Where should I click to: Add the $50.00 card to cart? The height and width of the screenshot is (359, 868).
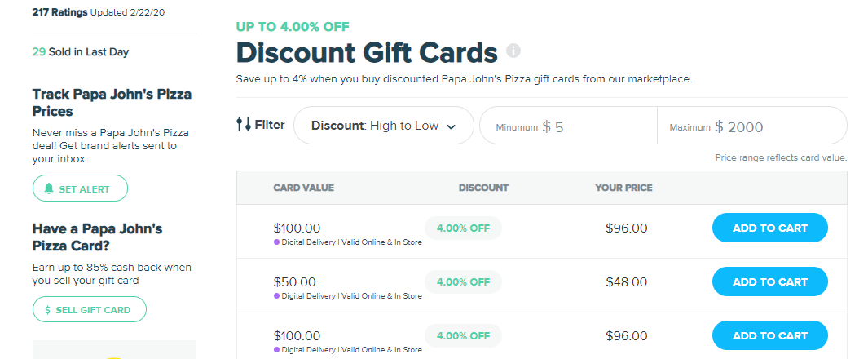(x=769, y=282)
